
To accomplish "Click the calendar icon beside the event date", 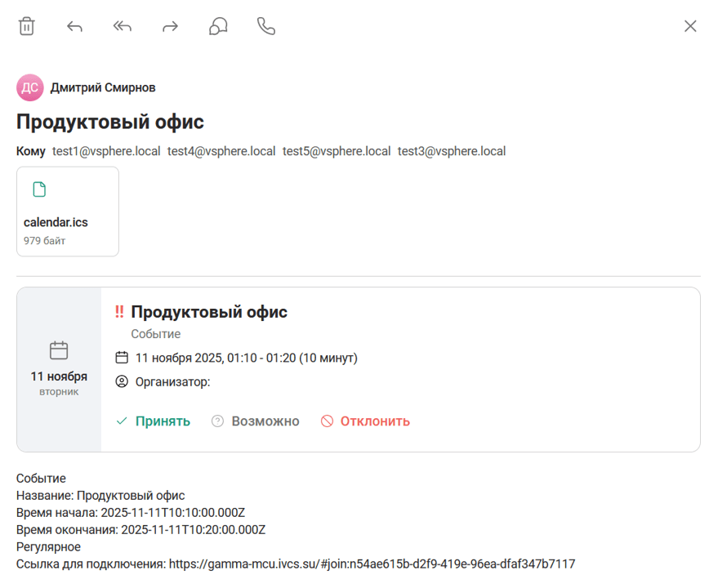I will click(120, 356).
